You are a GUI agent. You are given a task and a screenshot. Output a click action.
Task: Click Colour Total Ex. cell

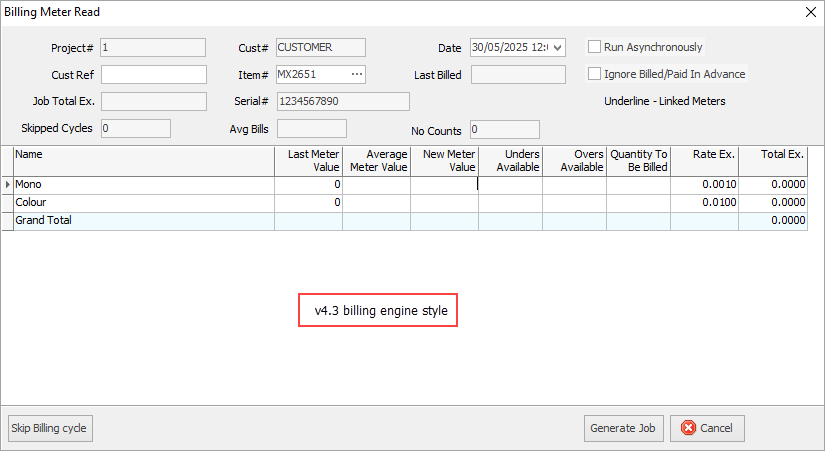click(773, 203)
